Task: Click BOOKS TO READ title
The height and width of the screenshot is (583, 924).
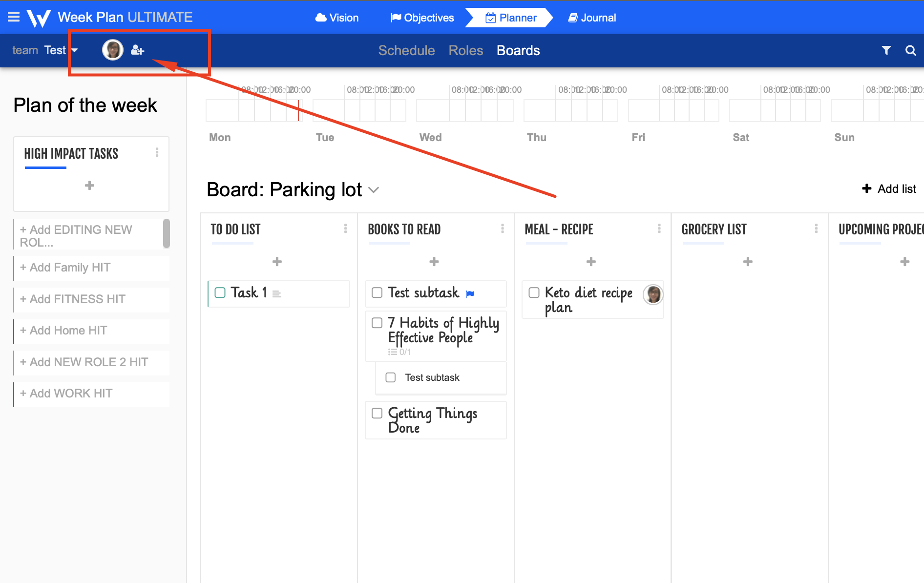Action: point(404,229)
